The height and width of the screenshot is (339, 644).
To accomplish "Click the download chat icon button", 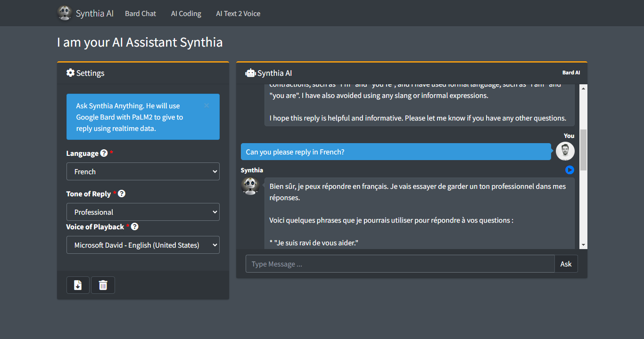I will click(78, 285).
